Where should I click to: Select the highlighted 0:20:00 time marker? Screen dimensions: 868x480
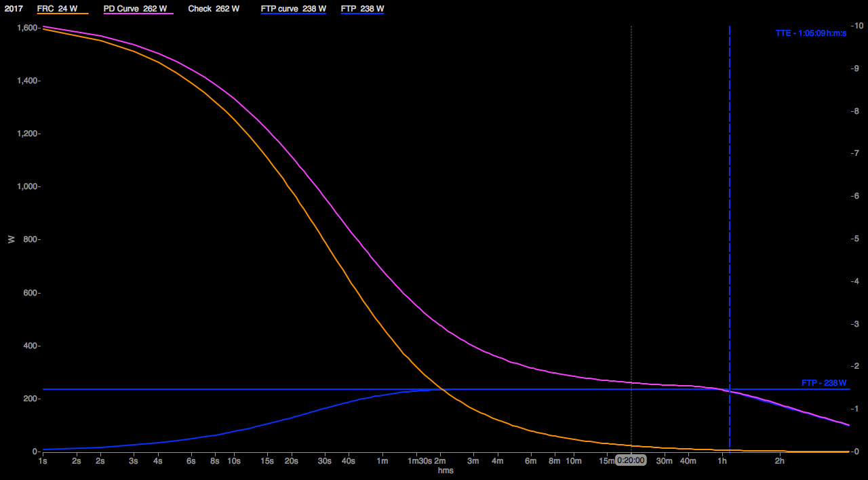coord(631,461)
